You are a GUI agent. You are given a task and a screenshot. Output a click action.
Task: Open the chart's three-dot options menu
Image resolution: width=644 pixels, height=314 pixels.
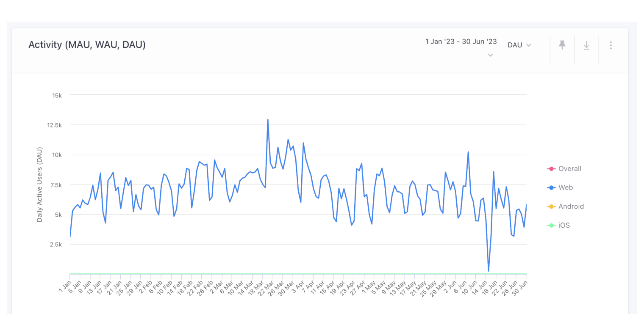[x=611, y=45]
